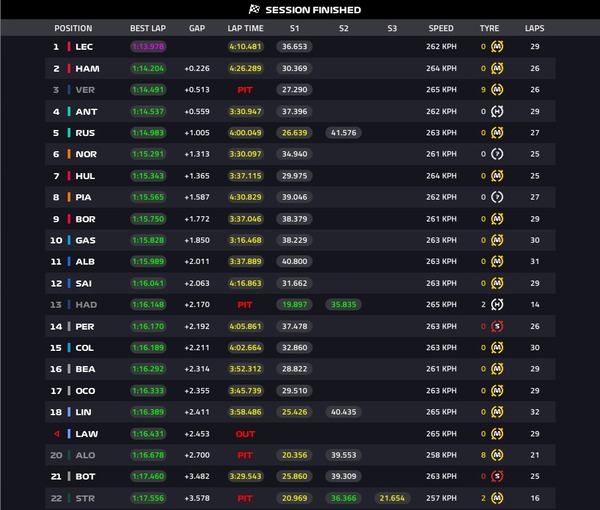
Task: Click the BEST LAP column header
Action: coord(148,28)
